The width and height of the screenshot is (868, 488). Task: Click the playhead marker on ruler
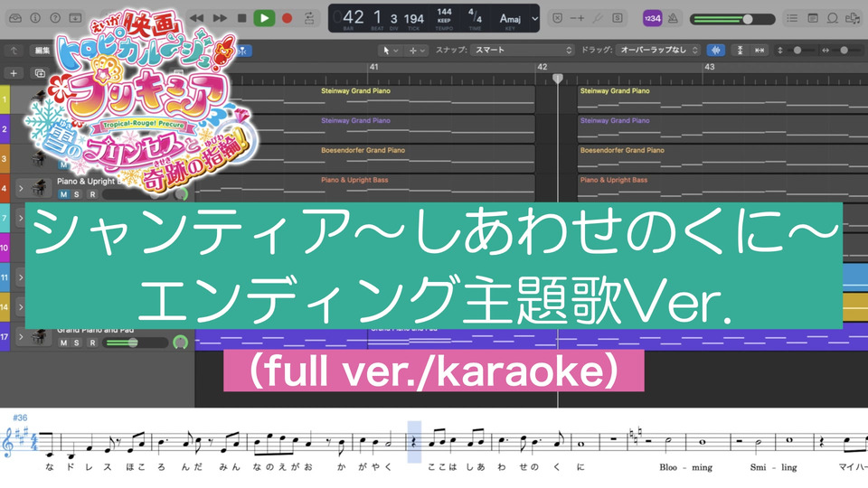click(558, 80)
